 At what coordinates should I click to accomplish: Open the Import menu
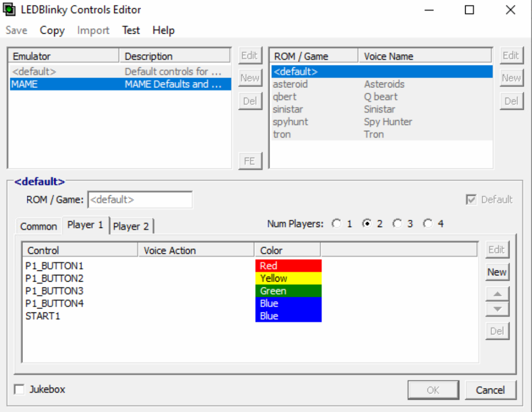(x=93, y=30)
